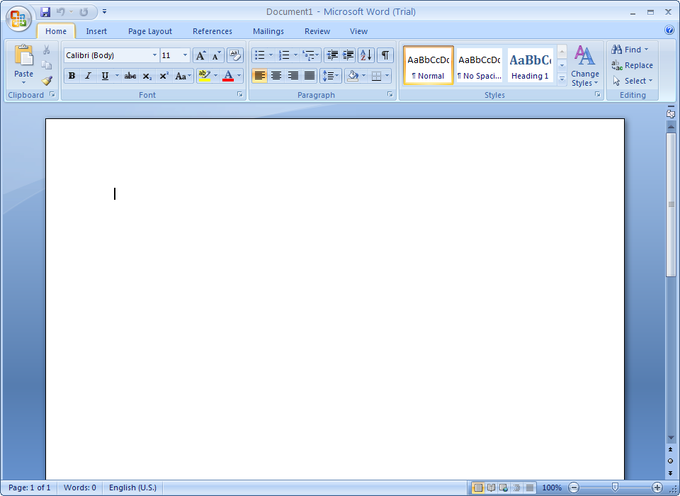This screenshot has height=496, width=680.
Task: Center align the text
Action: coord(276,76)
